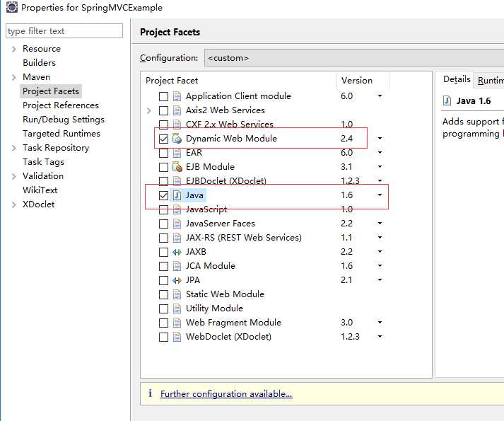
Task: Click the Dynamic Web Module globe icon
Action: 177,139
